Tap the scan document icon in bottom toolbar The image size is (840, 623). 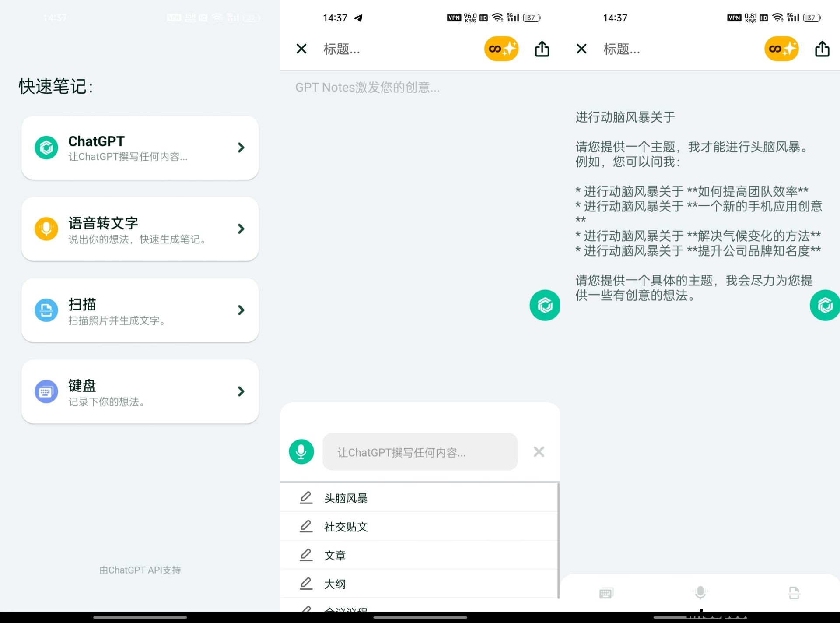coord(794,593)
